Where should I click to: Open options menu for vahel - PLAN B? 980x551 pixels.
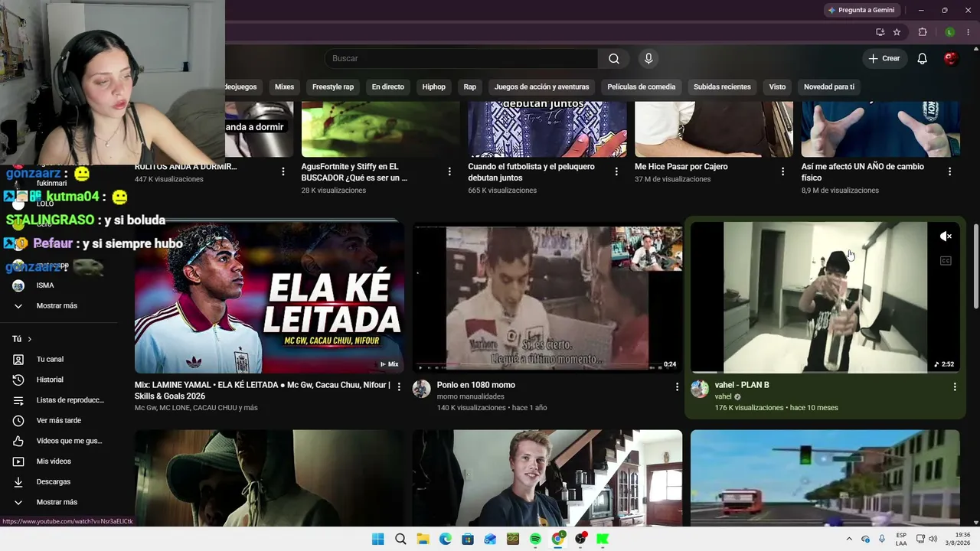955,387
